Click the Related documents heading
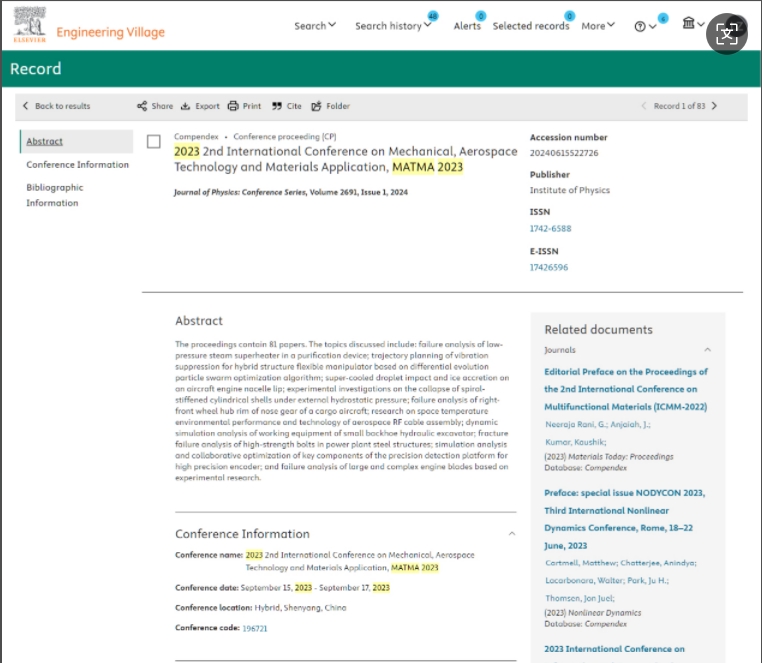 point(598,330)
